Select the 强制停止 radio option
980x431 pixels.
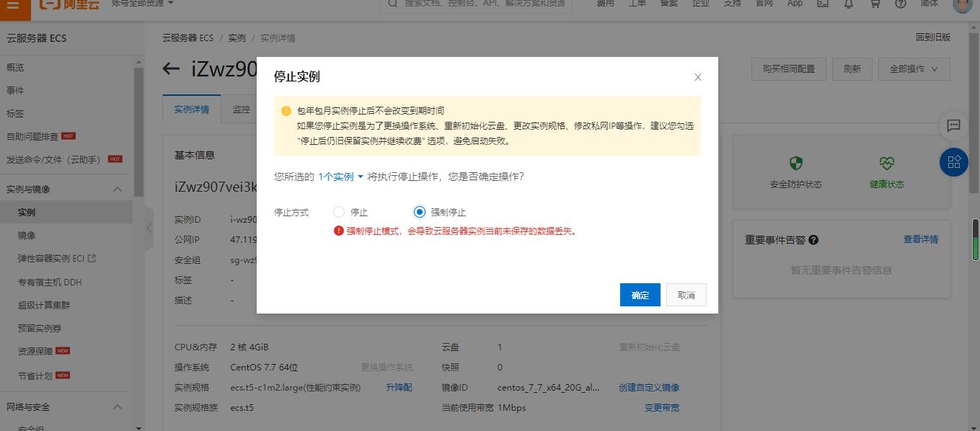coord(420,212)
